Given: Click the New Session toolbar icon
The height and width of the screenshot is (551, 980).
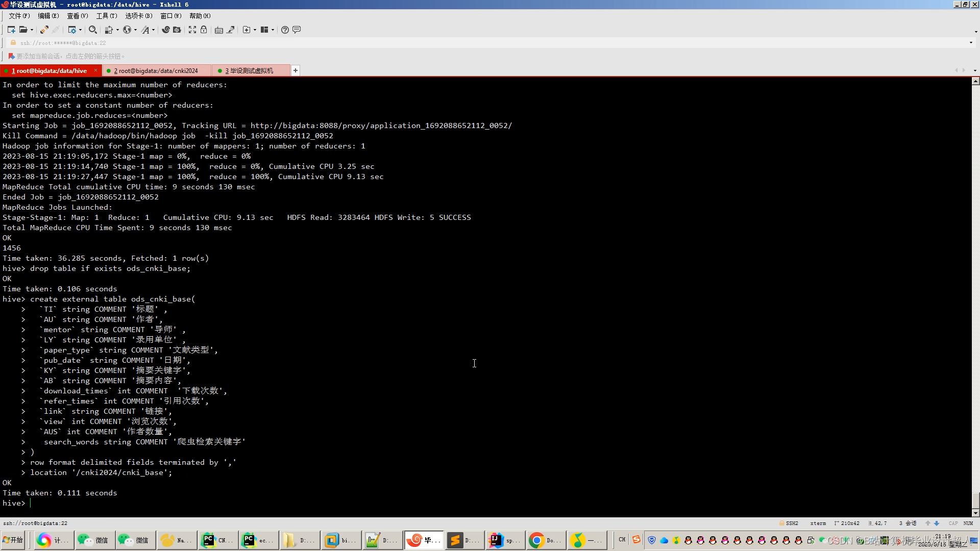Looking at the screenshot, I should (x=11, y=30).
